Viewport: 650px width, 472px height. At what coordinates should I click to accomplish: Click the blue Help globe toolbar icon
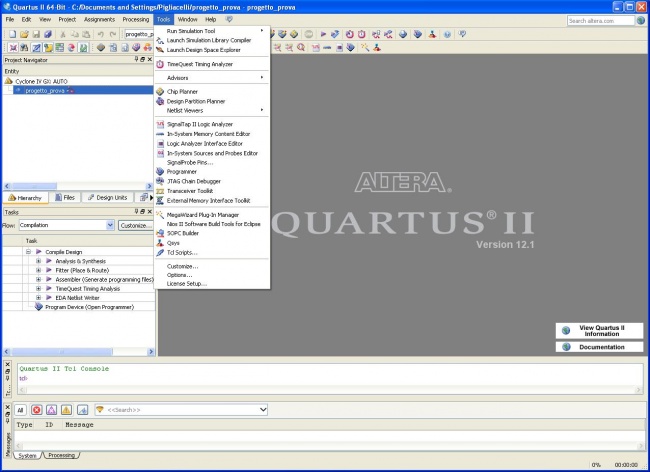[447, 34]
